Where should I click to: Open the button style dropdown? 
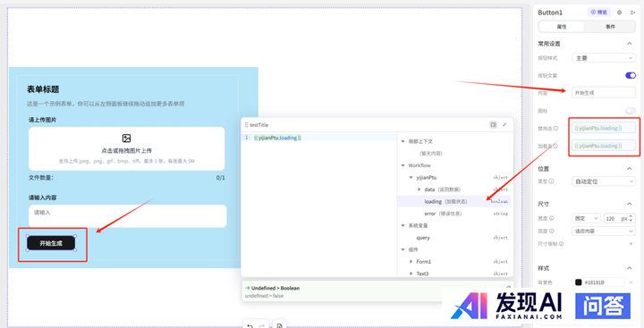coord(604,58)
